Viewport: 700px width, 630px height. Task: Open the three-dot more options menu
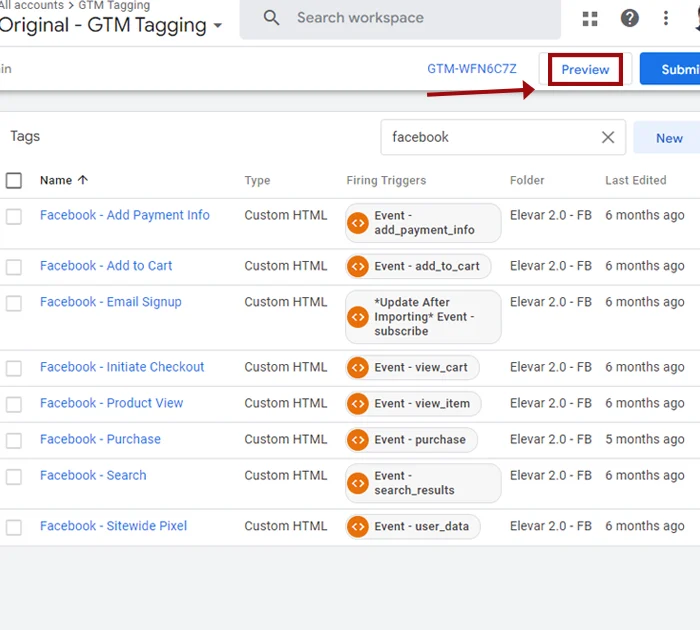point(666,18)
